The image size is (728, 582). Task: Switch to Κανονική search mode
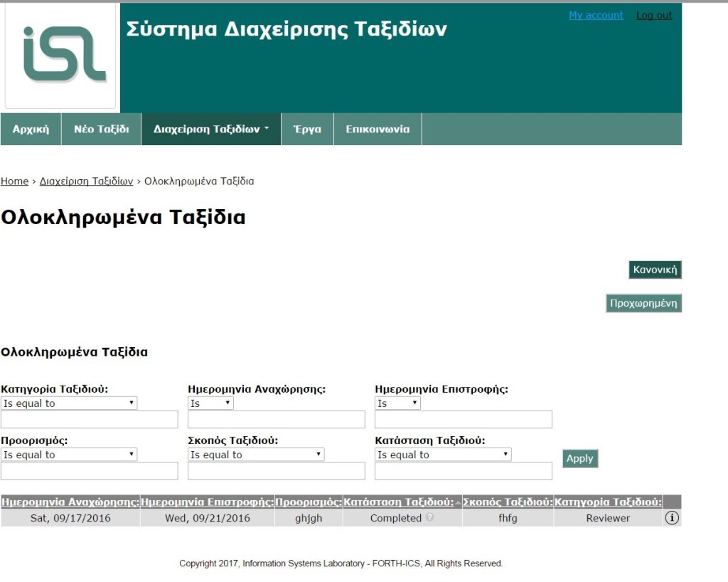(x=655, y=270)
